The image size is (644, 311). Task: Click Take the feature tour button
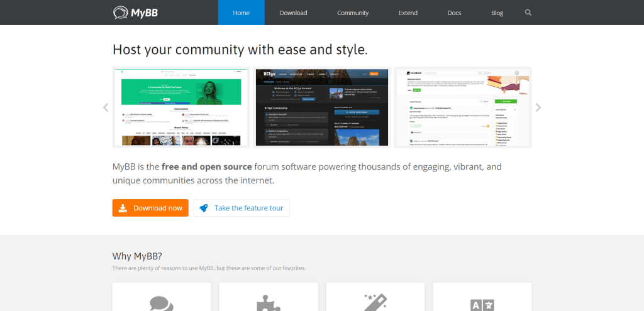point(241,208)
